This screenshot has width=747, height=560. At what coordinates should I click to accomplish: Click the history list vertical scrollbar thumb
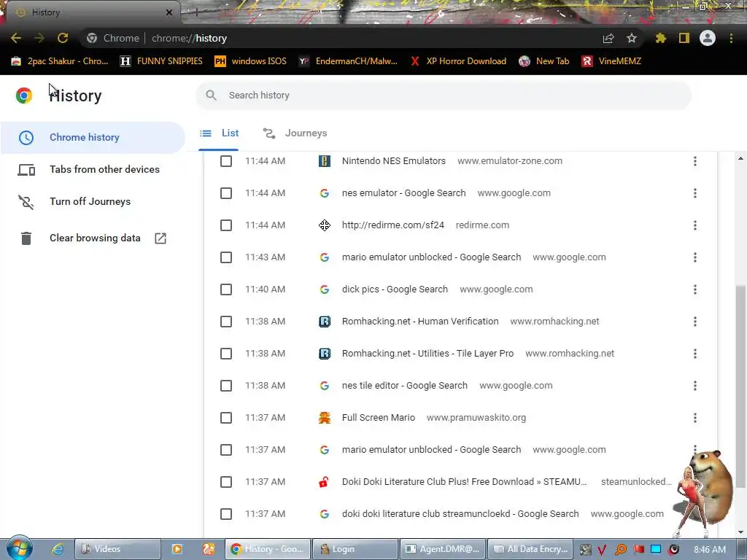point(740,386)
